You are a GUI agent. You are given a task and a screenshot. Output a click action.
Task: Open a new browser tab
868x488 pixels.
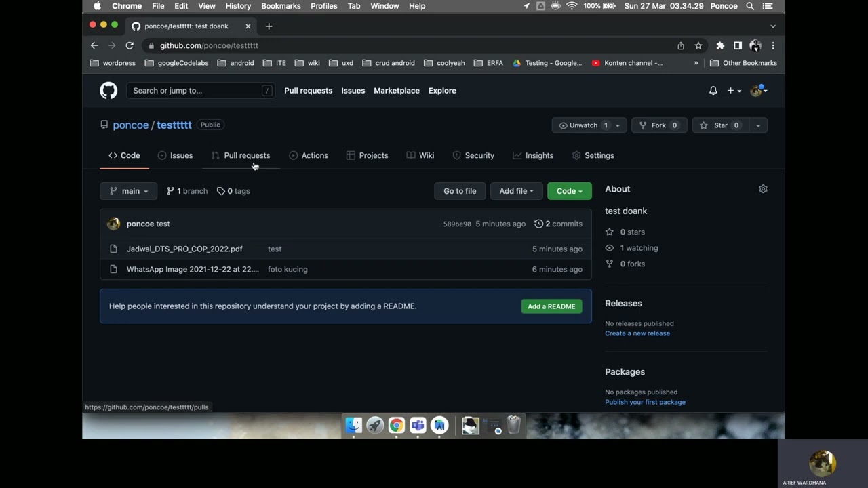[x=269, y=26]
